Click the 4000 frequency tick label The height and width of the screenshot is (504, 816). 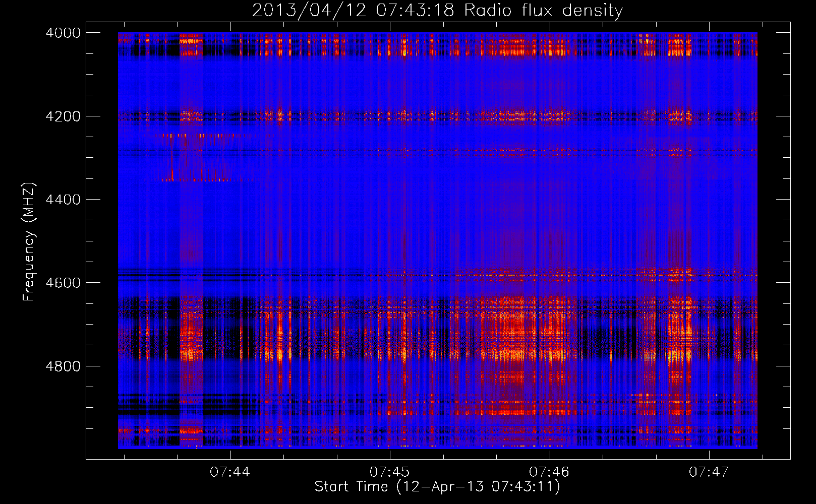tap(63, 33)
